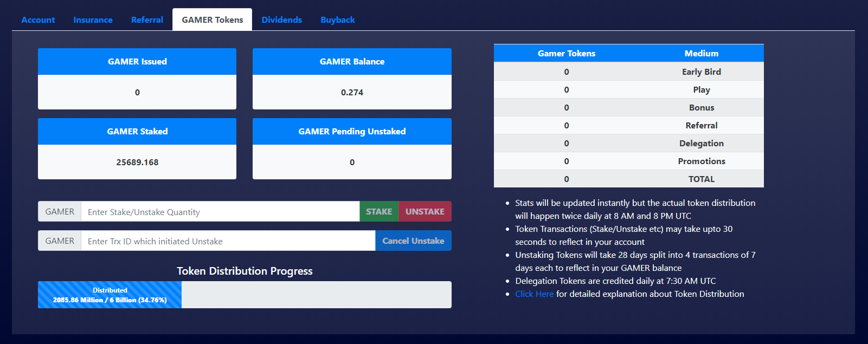Select the GAMER Balance value 0.274
This screenshot has width=868, height=344.
point(352,93)
